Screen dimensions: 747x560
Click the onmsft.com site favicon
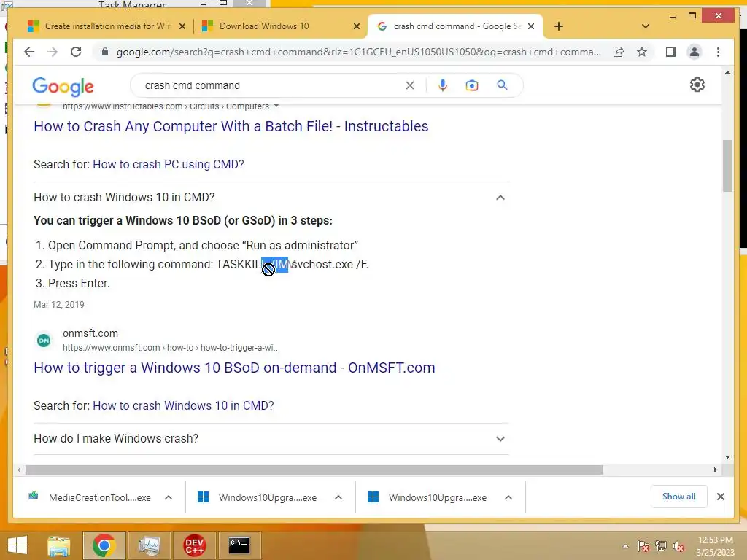44,341
